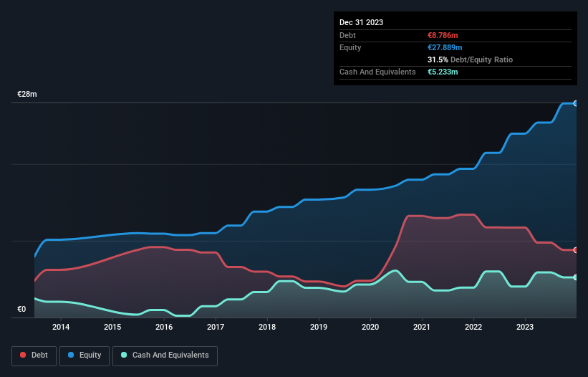
Task: Click the 2014 x-axis label
Action: pos(61,327)
